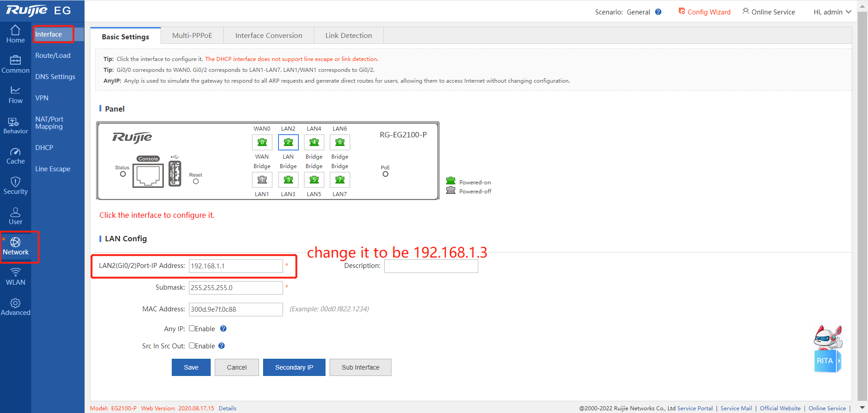Open the Advanced settings gear

tap(15, 307)
